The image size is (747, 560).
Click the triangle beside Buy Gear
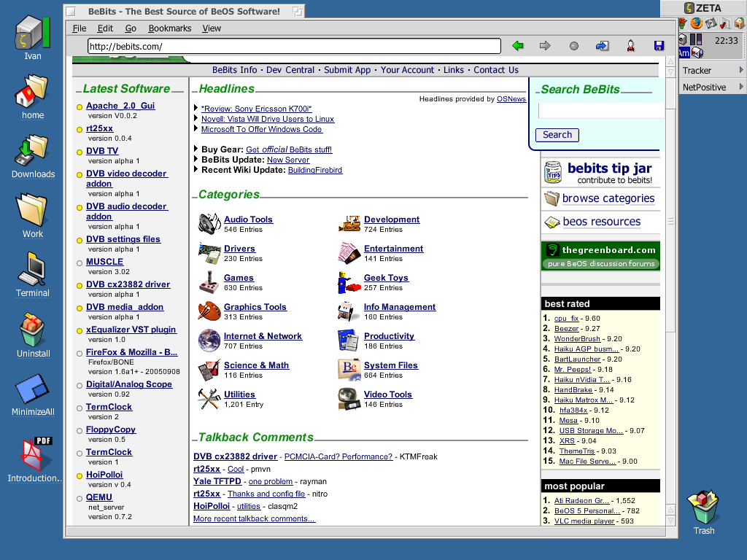tap(196, 149)
